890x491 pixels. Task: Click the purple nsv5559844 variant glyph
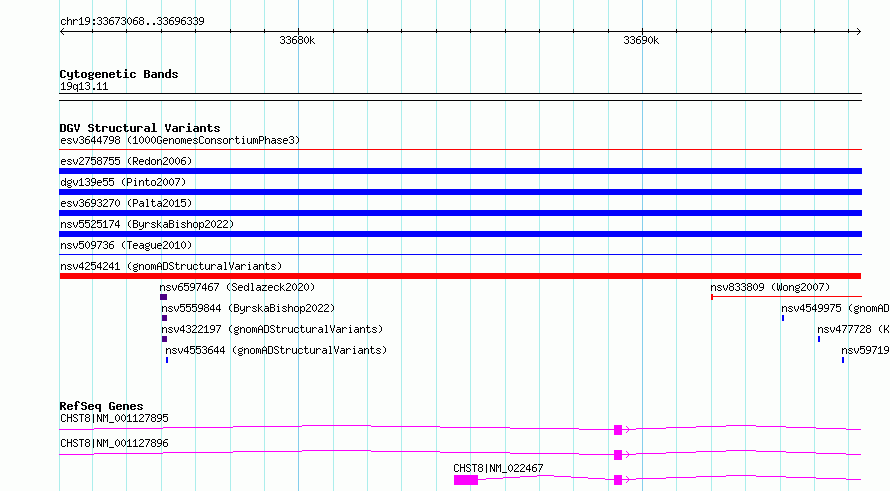click(165, 318)
